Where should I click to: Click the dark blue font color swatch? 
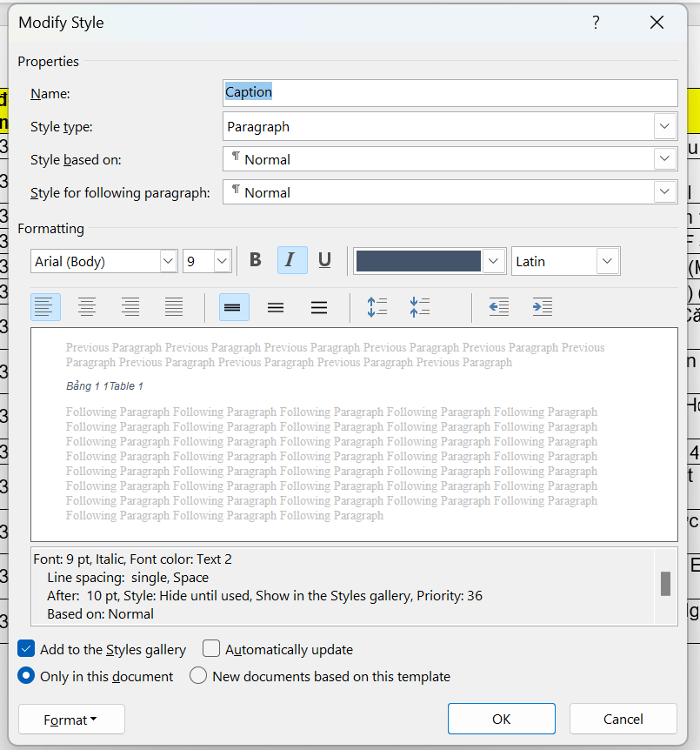click(418, 261)
